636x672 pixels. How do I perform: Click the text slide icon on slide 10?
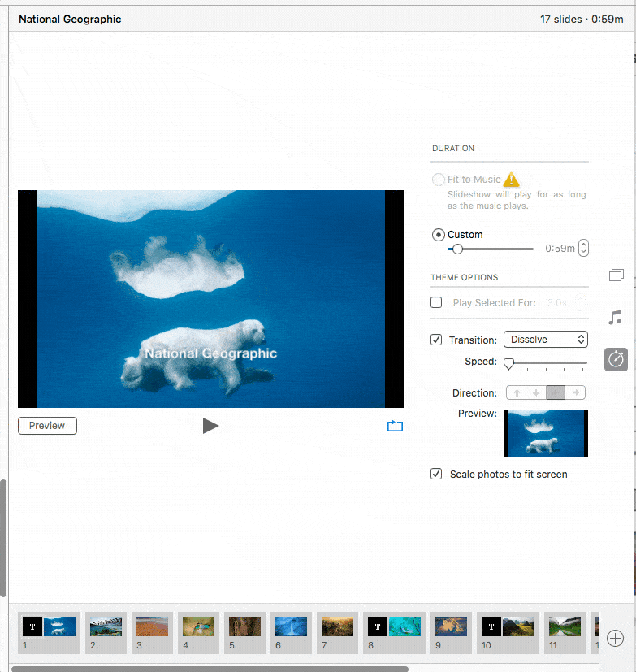coord(491,626)
